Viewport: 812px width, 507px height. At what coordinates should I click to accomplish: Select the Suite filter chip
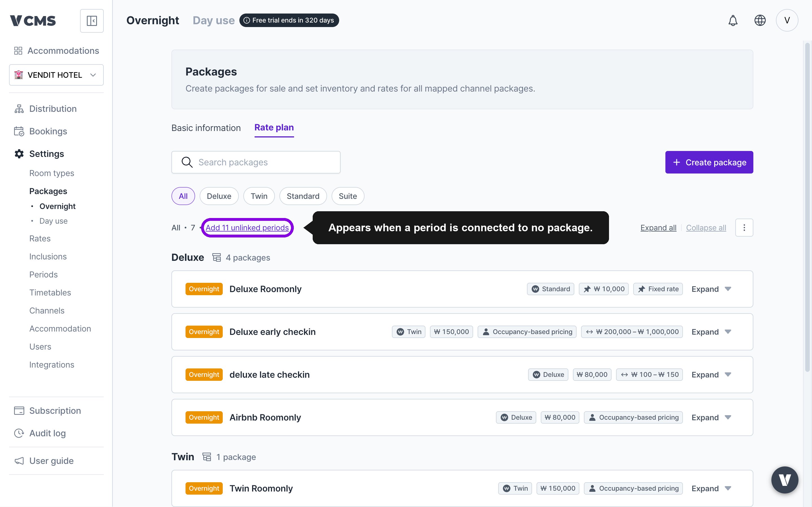coord(348,196)
